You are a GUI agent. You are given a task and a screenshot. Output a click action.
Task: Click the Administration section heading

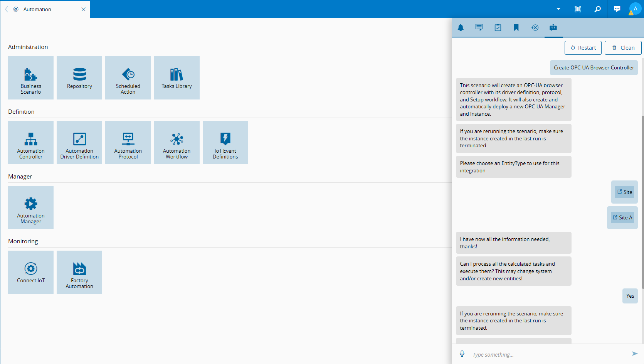28,47
